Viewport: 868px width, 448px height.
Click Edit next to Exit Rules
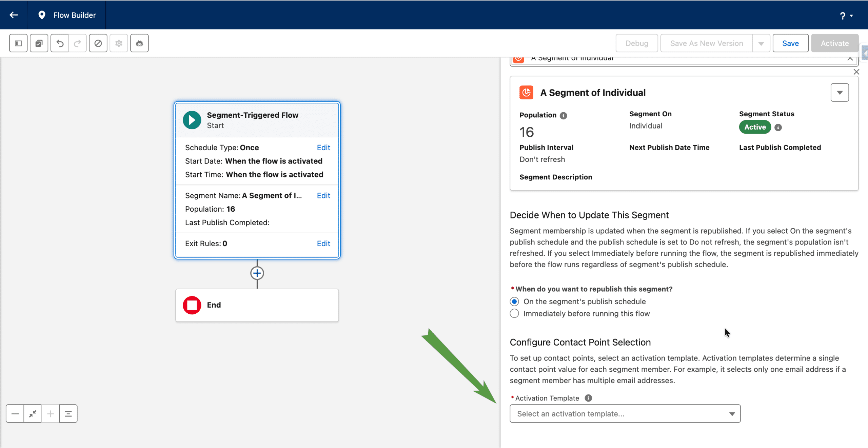323,244
